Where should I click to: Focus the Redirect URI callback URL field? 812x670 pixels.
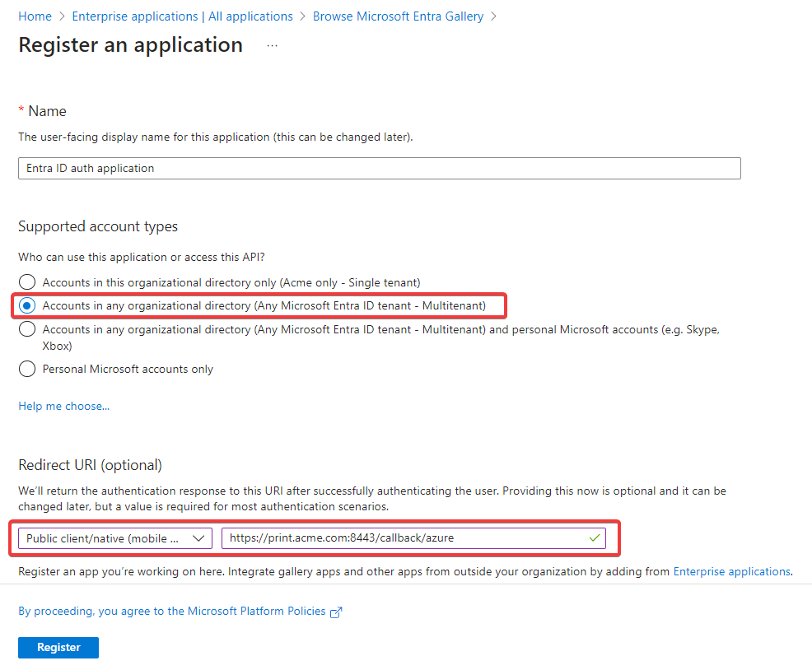[x=404, y=538]
